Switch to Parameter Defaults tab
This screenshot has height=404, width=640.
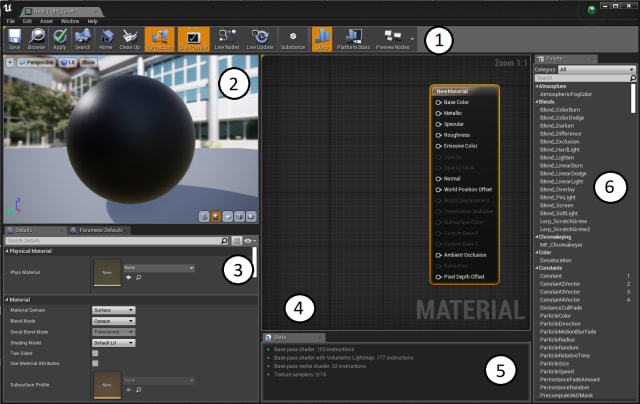click(x=98, y=230)
